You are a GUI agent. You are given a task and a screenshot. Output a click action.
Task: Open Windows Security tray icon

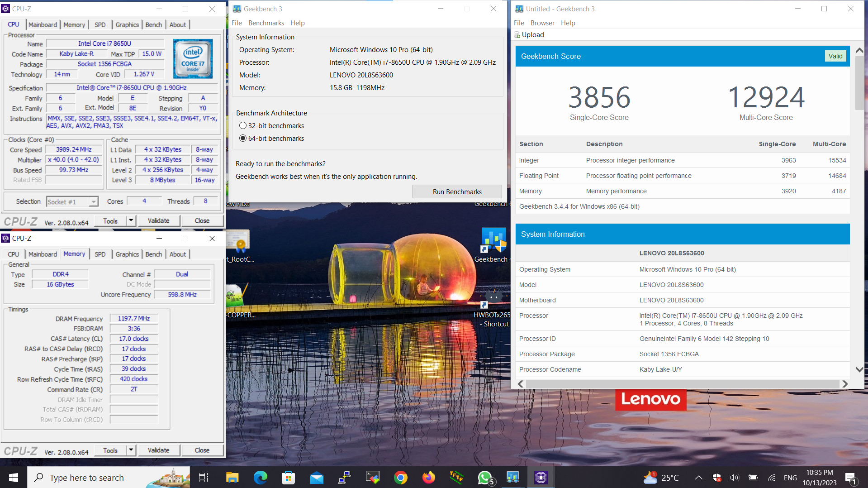[717, 478]
